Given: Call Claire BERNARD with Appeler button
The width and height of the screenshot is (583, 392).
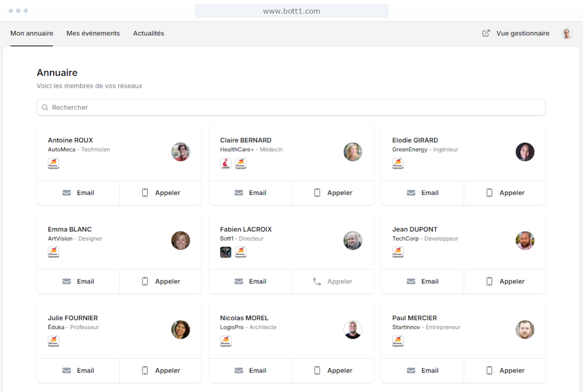Looking at the screenshot, I should point(333,193).
